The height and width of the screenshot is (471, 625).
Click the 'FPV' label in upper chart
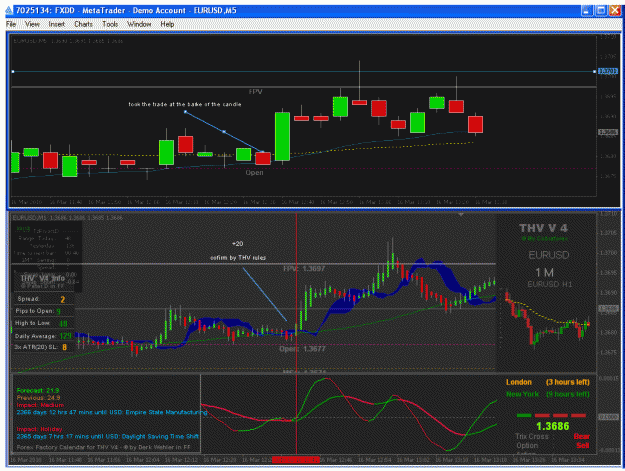pyautogui.click(x=256, y=92)
